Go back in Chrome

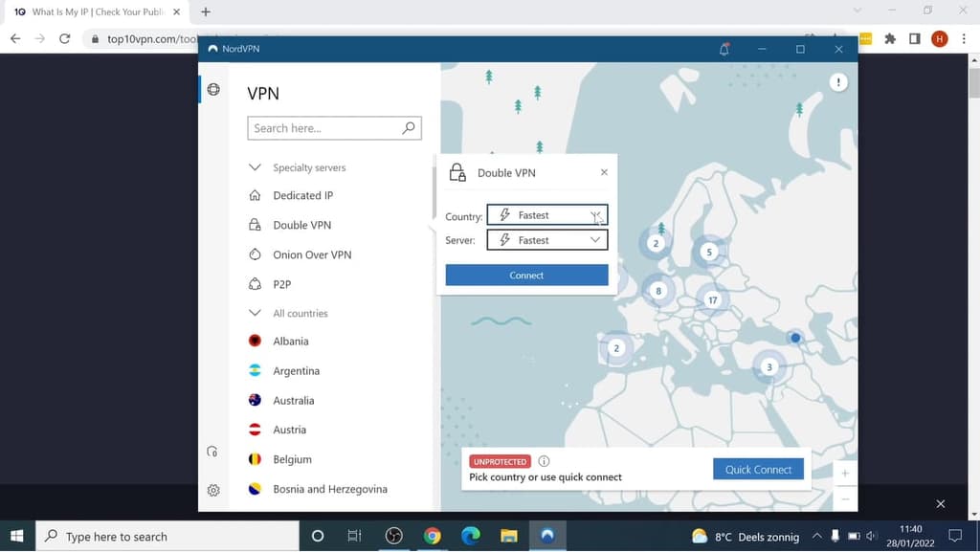coord(15,38)
